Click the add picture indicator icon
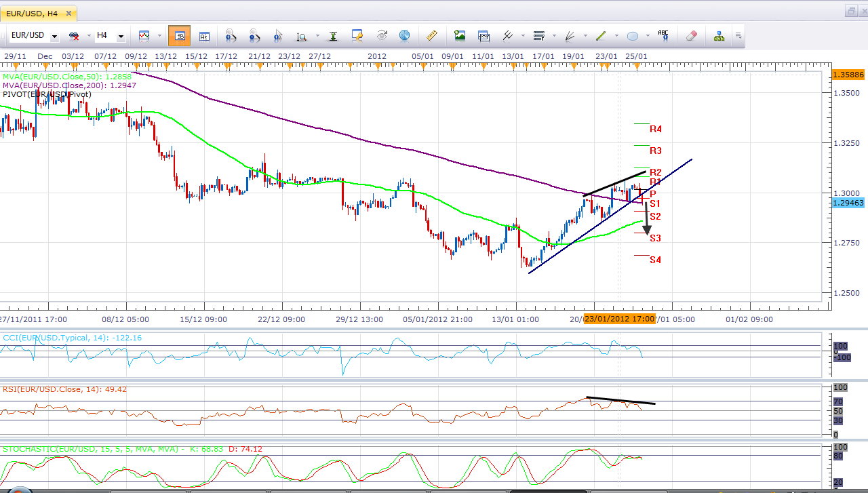Screen dimensions: 868x493 460,36
